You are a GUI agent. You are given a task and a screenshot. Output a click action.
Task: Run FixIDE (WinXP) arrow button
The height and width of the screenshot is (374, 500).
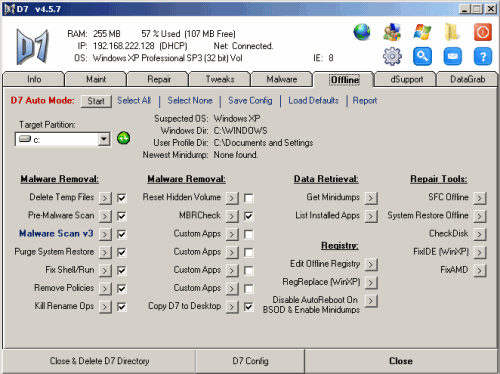coord(480,252)
